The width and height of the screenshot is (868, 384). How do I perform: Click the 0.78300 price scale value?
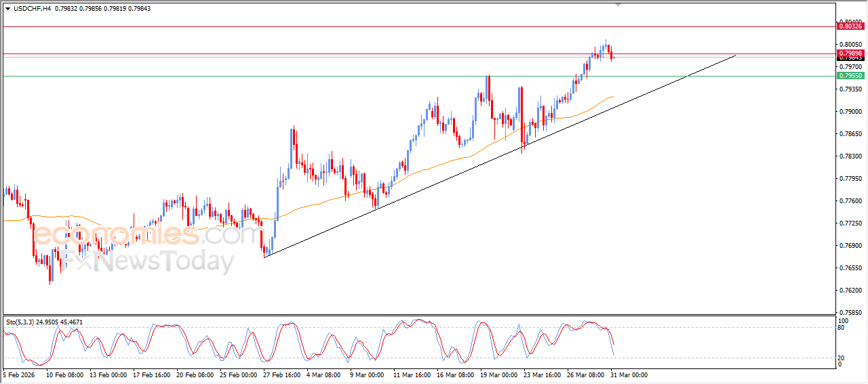[x=851, y=156]
